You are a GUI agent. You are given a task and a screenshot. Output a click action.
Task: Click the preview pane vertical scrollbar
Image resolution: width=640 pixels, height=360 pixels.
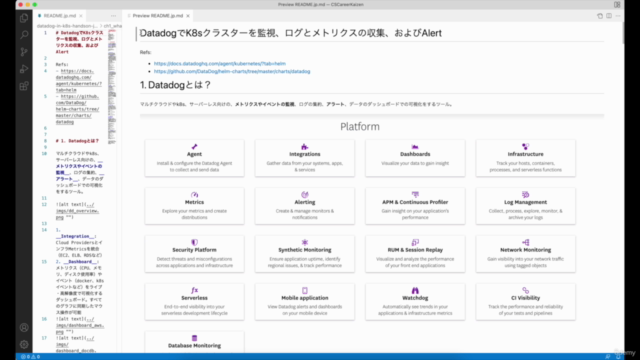pos(622,33)
